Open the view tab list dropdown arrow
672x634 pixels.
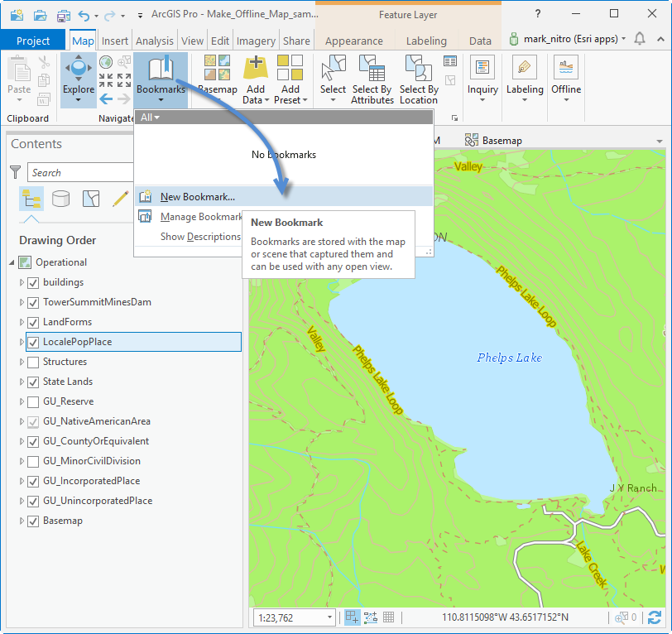659,141
